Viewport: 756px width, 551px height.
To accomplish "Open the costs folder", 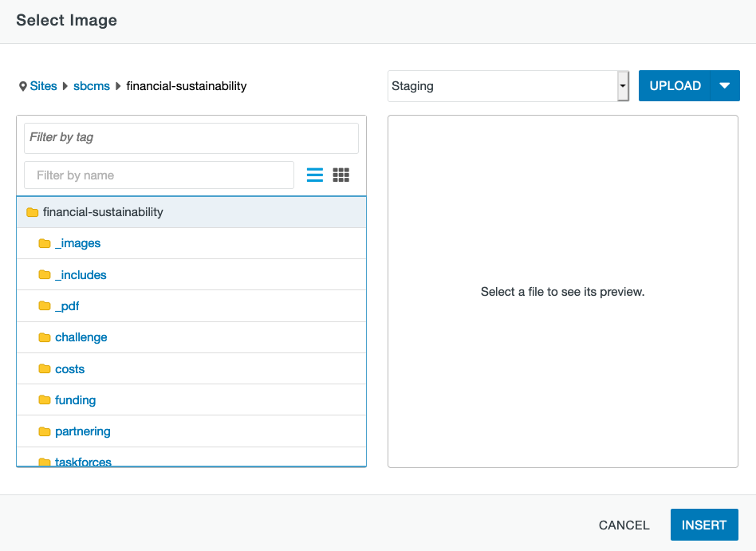I will (x=70, y=368).
